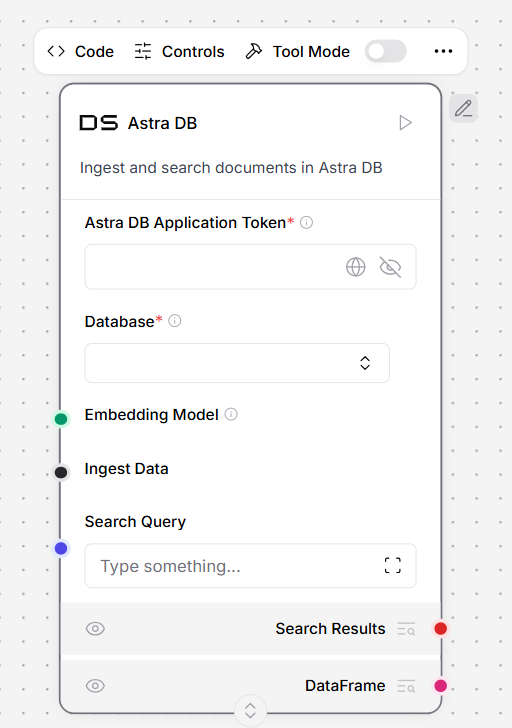
Task: Inspect the DataFrame output icon
Action: coord(406,686)
